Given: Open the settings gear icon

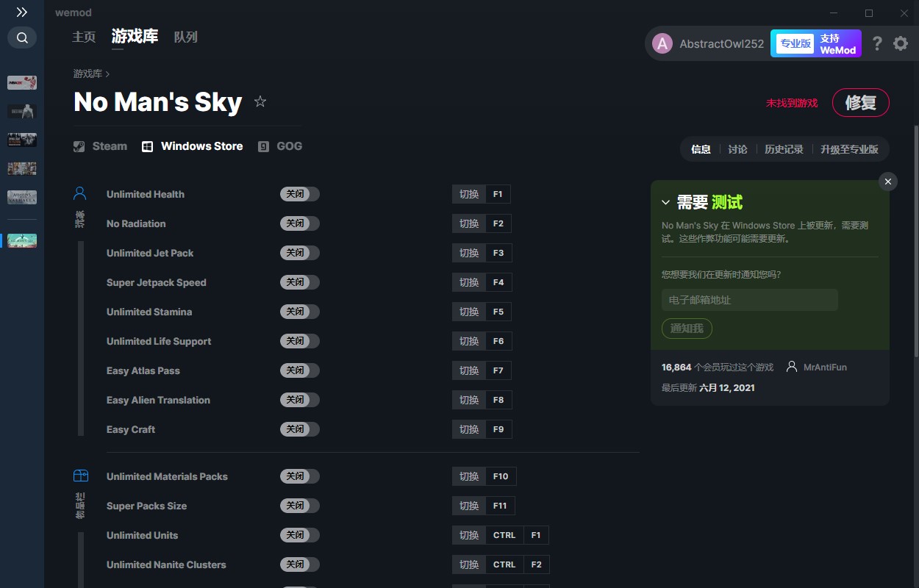Looking at the screenshot, I should pyautogui.click(x=901, y=43).
